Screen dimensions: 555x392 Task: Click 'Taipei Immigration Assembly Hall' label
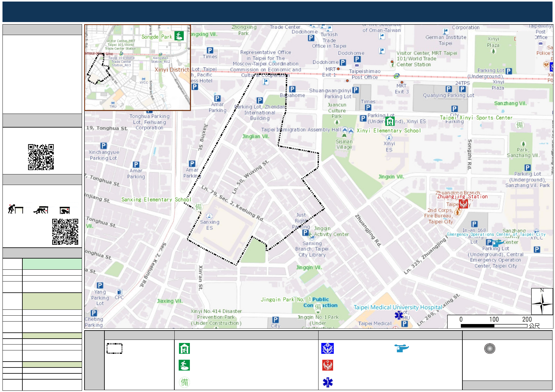coord(301,129)
